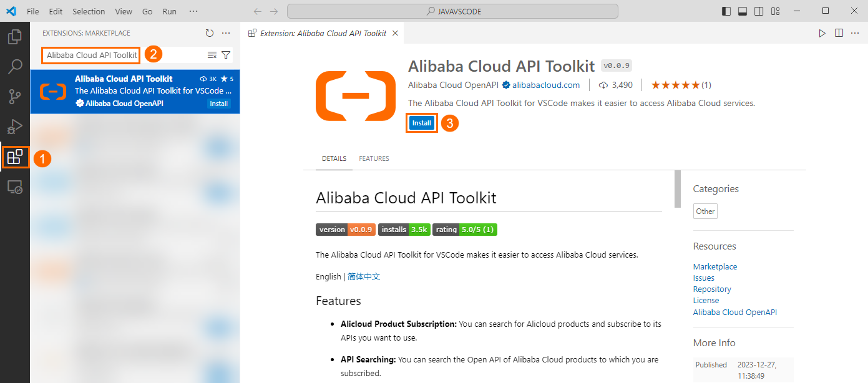Switch to the FEATURES tab
The width and height of the screenshot is (868, 383).
(x=374, y=158)
